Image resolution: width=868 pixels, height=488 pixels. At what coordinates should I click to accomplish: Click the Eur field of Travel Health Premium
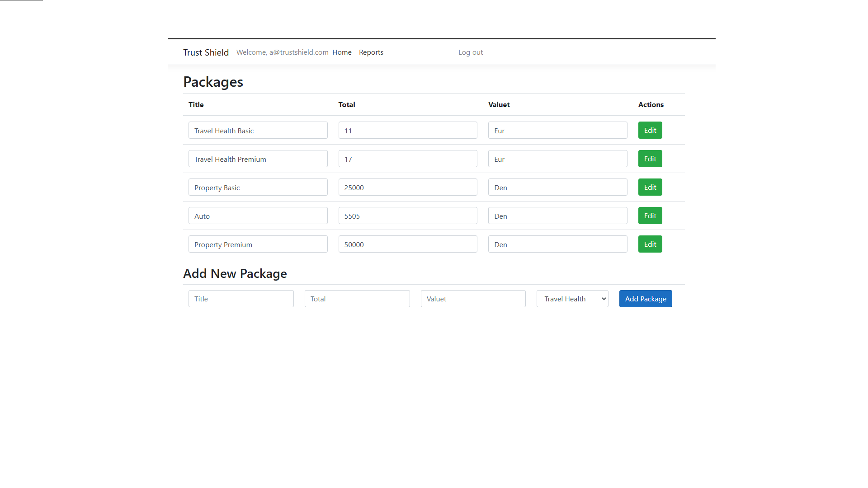557,159
